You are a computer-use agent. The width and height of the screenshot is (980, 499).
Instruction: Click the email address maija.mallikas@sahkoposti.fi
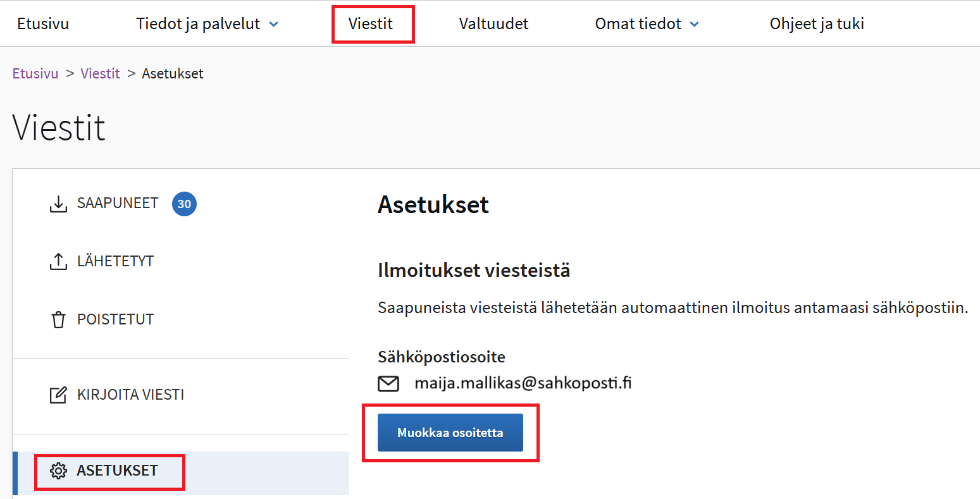[523, 383]
